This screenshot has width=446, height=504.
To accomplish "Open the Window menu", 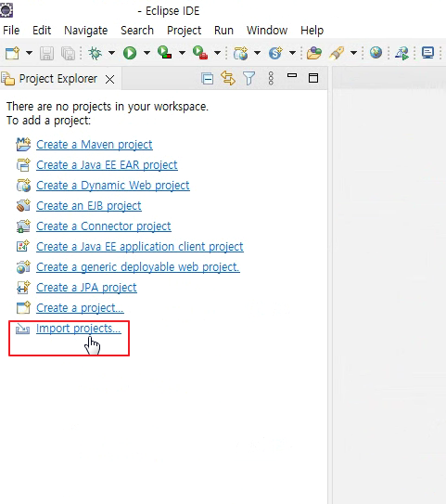I will 267,31.
